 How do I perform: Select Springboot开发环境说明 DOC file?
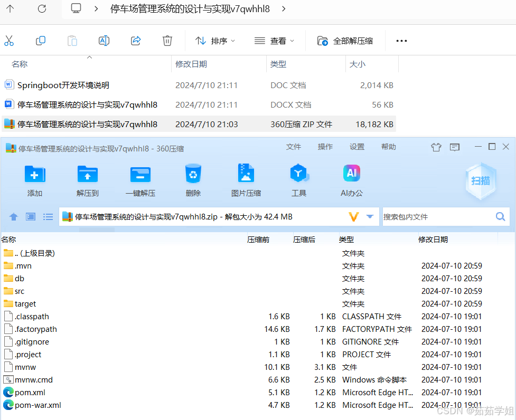[x=199, y=85]
